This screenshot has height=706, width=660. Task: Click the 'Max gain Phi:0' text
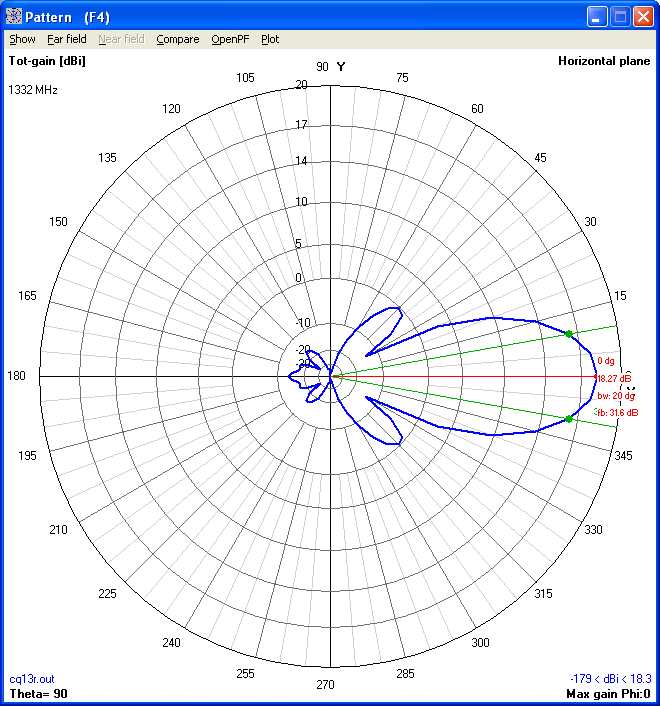coord(609,693)
